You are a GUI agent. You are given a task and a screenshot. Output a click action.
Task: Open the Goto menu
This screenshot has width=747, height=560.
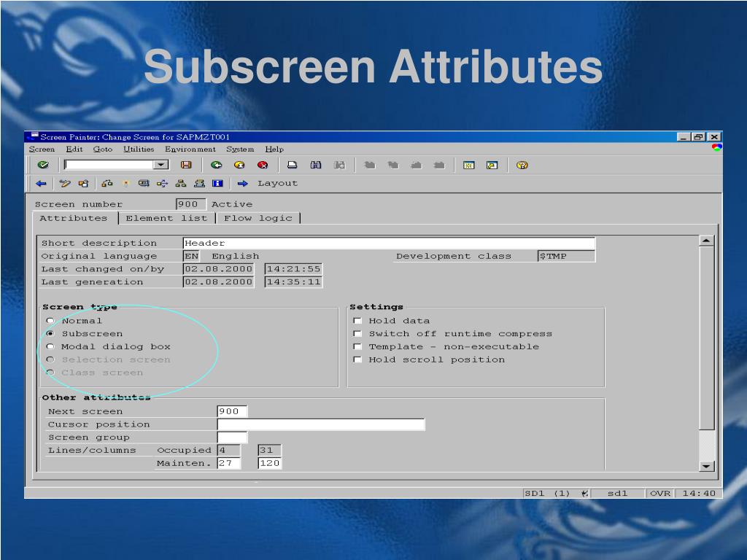[x=102, y=149]
